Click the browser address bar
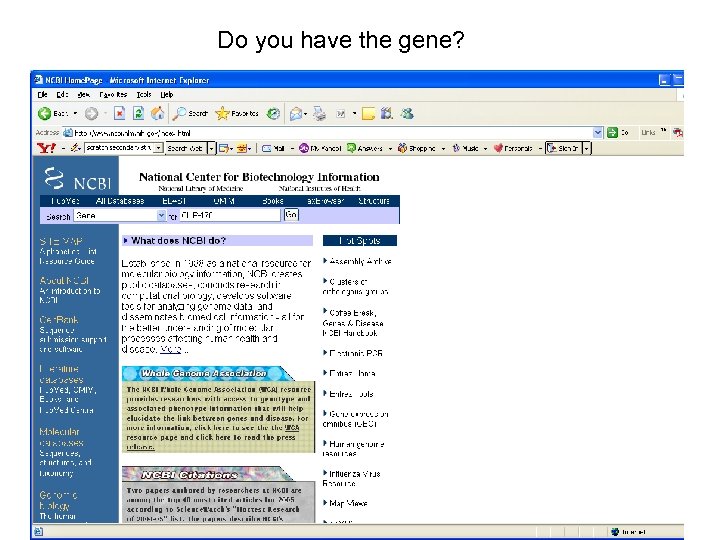The image size is (720, 540). coord(332,133)
